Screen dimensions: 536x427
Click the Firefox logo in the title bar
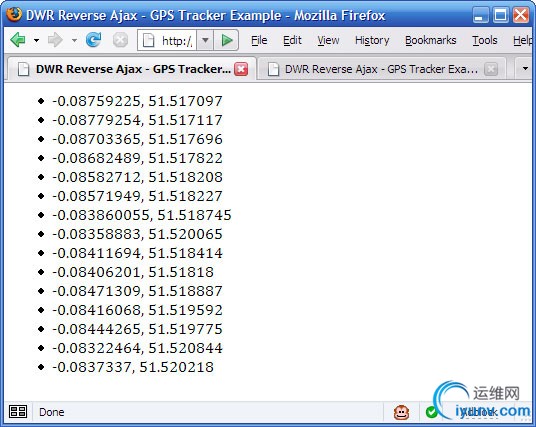[14, 15]
